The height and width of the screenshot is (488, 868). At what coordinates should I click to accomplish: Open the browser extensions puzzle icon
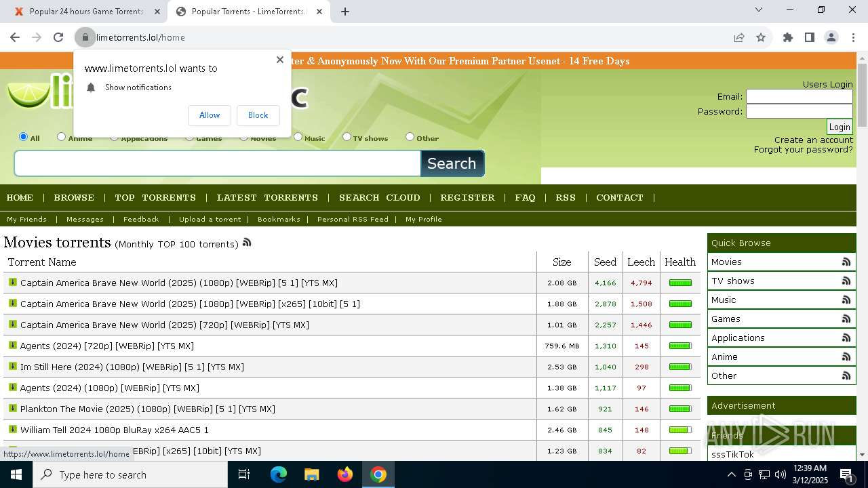coord(788,37)
